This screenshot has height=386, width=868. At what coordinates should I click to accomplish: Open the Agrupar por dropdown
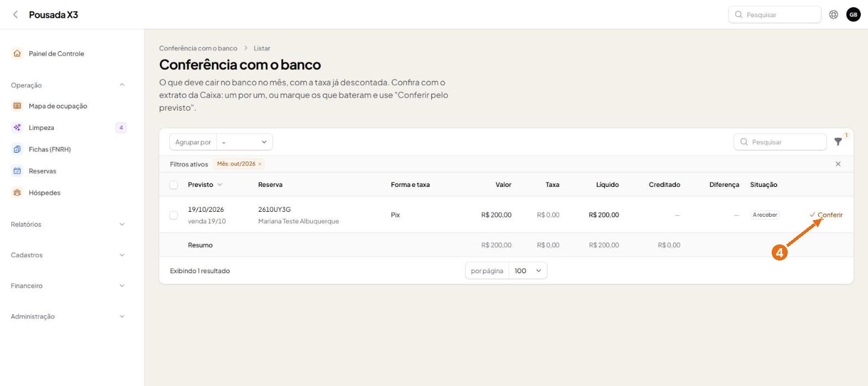pos(245,142)
